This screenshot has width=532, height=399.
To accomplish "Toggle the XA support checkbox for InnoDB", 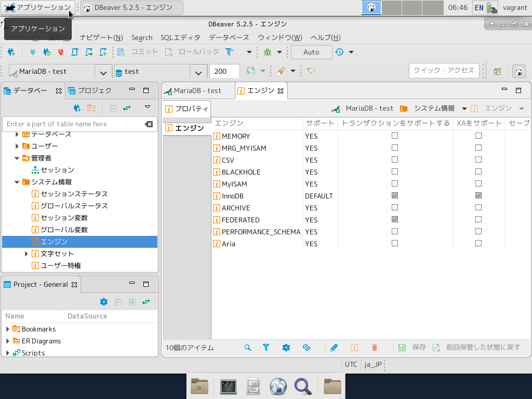I will pyautogui.click(x=478, y=195).
